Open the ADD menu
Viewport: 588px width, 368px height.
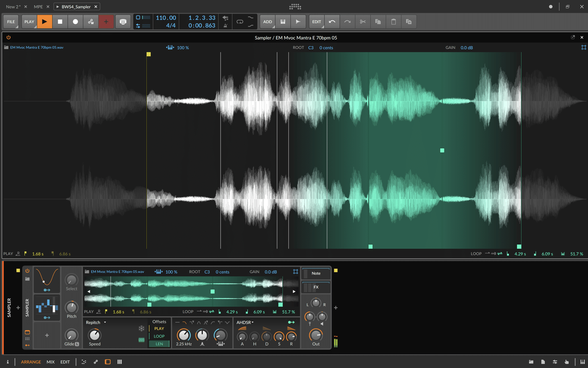267,22
